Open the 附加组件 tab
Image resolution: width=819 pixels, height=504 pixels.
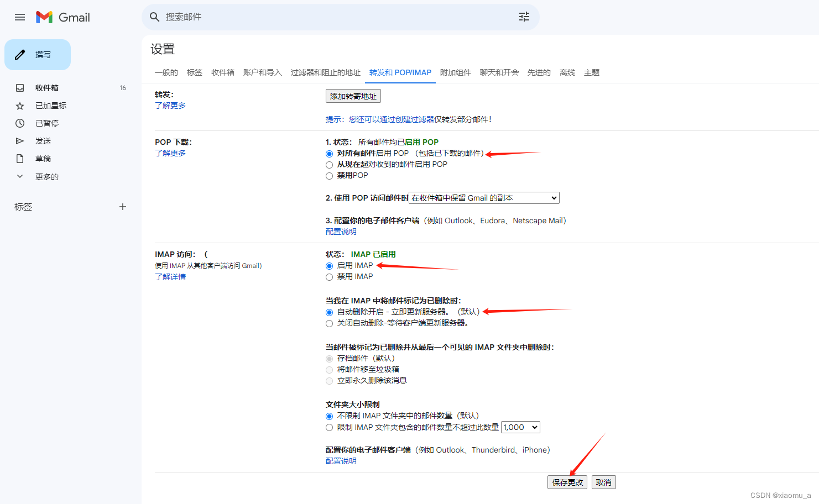point(456,72)
